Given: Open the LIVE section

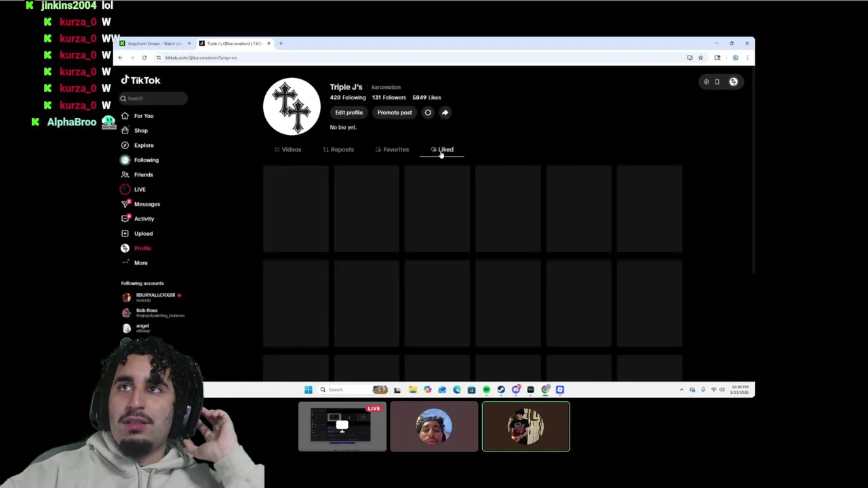Looking at the screenshot, I should click(134, 189).
